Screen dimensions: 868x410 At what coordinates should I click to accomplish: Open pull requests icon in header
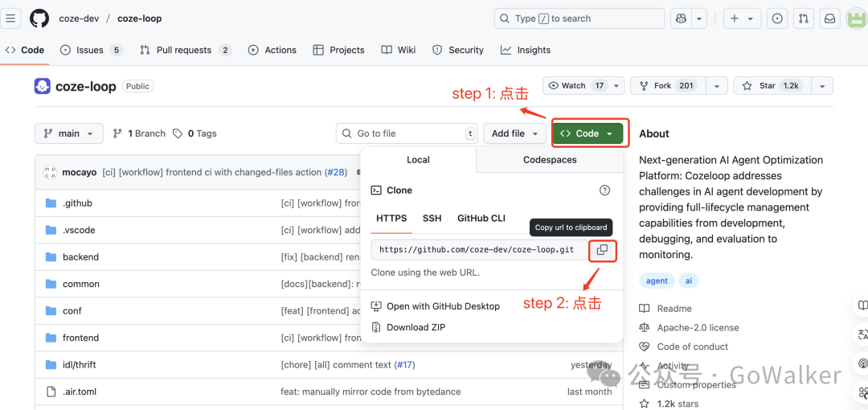[803, 18]
